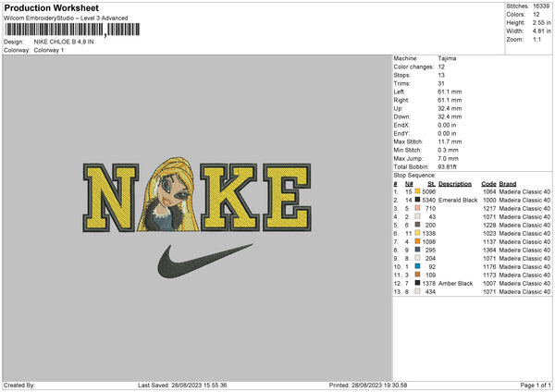The height and width of the screenshot is (392, 555).
Task: Click the 'Emerald Black' description text
Action: 458,200
